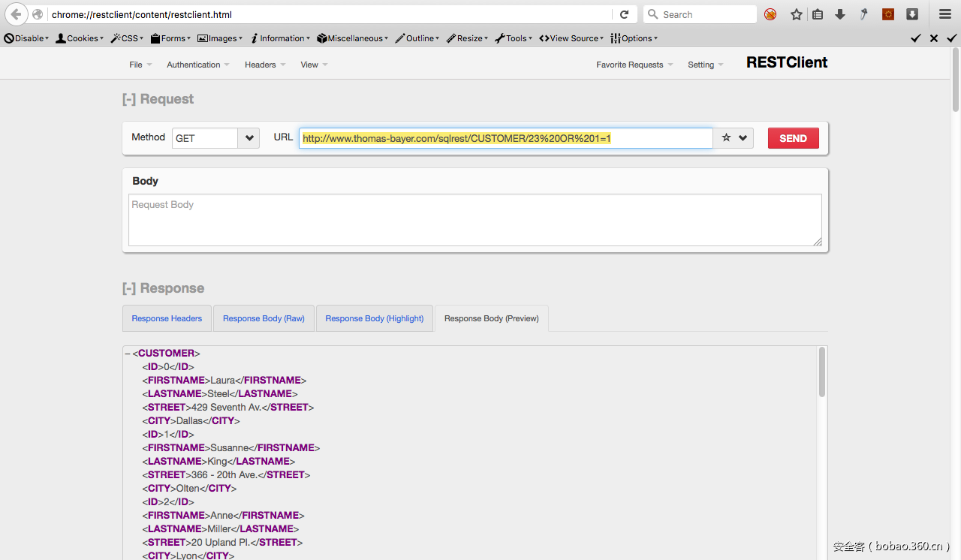Switch to Response Headers tab
Screen dimensions: 961x560
[167, 318]
